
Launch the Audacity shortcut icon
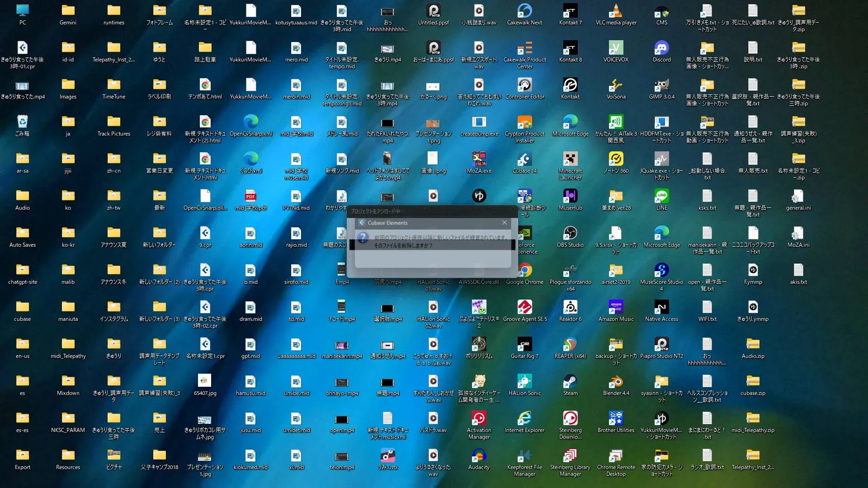479,456
